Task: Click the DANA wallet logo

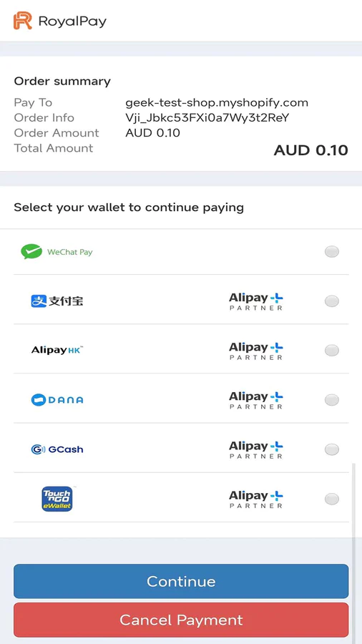Action: [57, 399]
